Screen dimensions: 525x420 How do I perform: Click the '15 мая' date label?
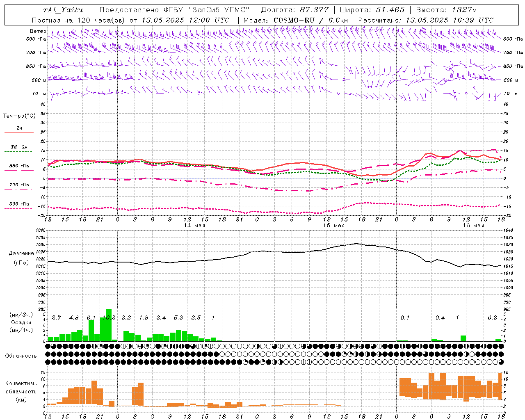click(x=334, y=226)
